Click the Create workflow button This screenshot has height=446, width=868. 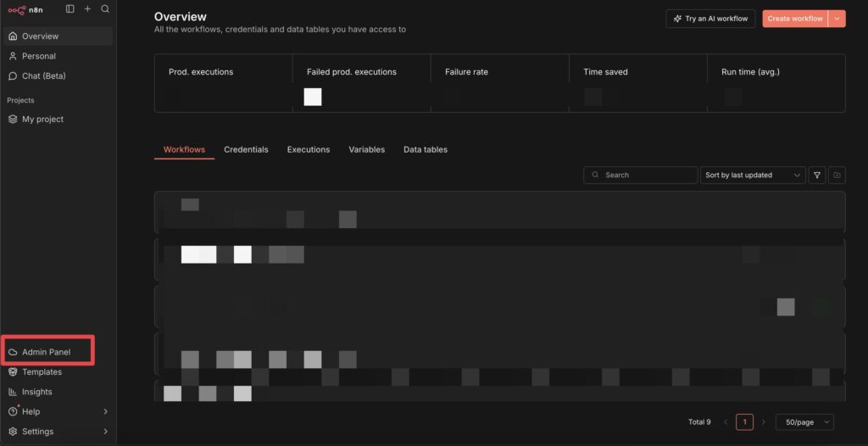click(x=794, y=19)
